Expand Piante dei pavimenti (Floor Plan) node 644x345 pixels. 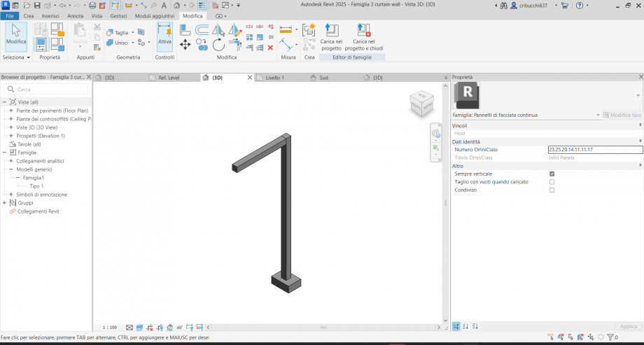click(10, 111)
